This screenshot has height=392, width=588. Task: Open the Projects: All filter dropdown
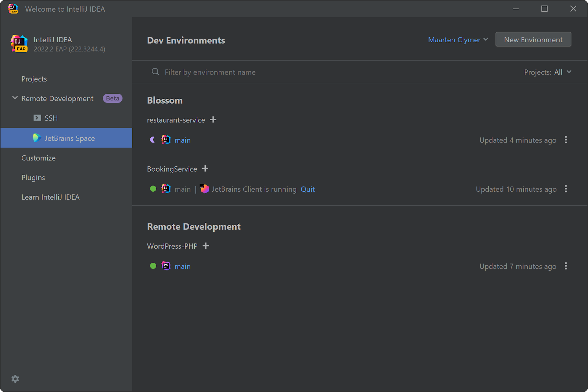[548, 72]
